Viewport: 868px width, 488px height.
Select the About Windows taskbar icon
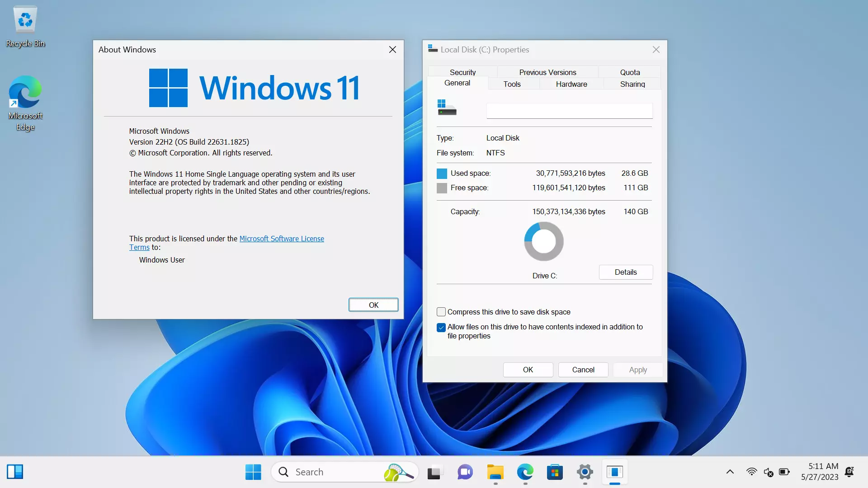click(x=615, y=472)
